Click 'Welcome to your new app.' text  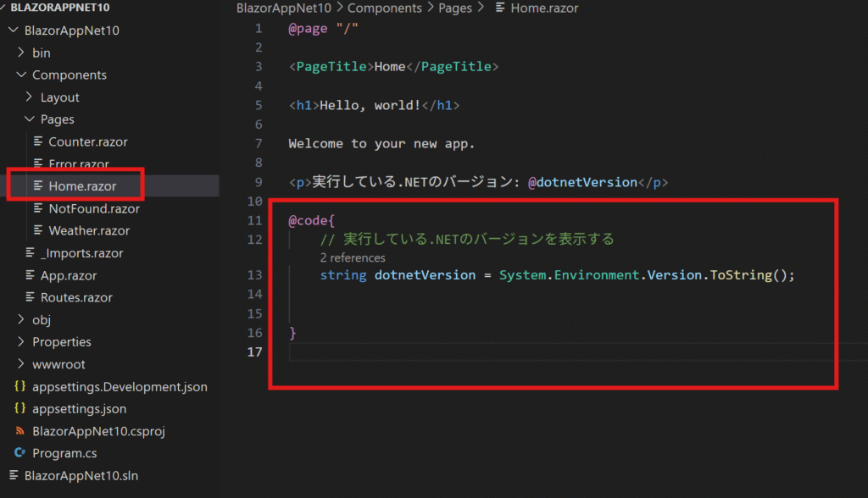click(381, 144)
